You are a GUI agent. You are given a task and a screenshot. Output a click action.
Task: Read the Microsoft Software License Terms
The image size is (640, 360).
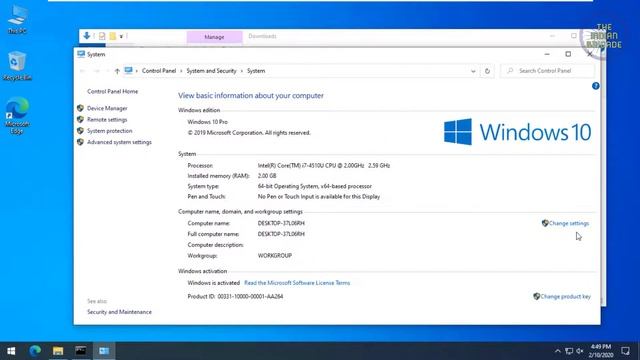297,282
